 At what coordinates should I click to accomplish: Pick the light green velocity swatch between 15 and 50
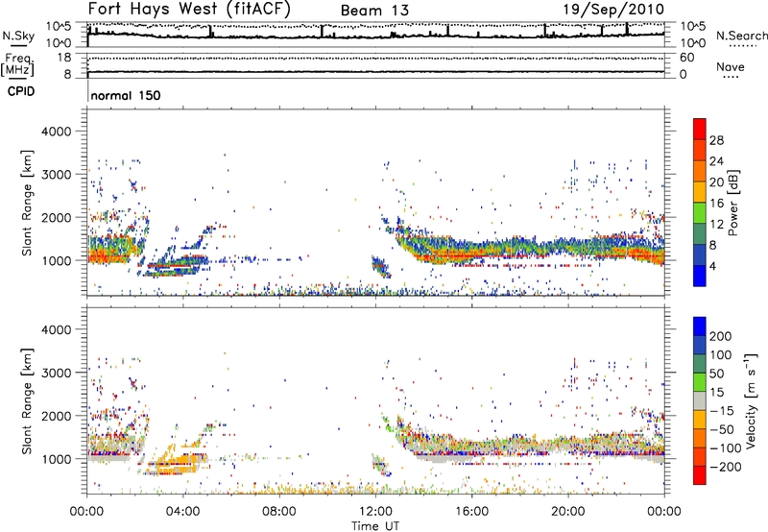click(700, 382)
